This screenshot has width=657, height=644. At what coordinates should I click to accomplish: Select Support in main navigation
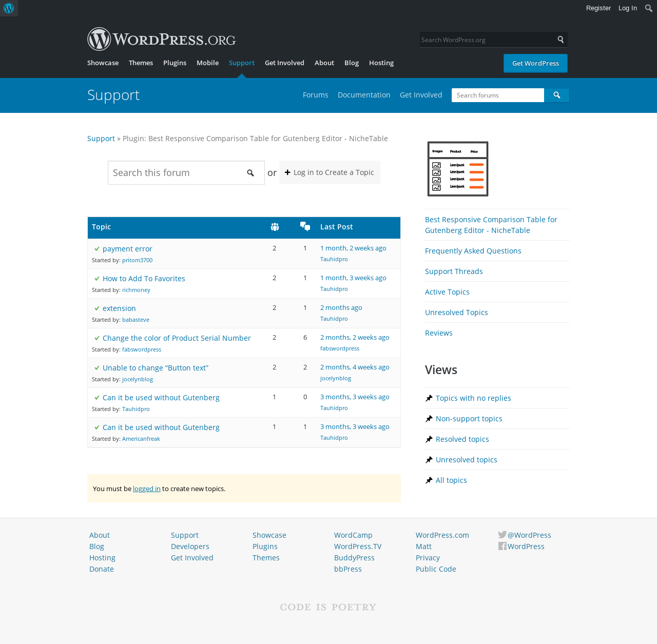[242, 63]
